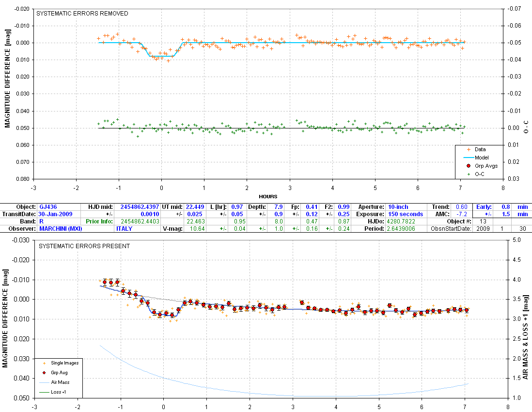Select the AIR MASS & LOSS +1 axis title

[x=526, y=337]
